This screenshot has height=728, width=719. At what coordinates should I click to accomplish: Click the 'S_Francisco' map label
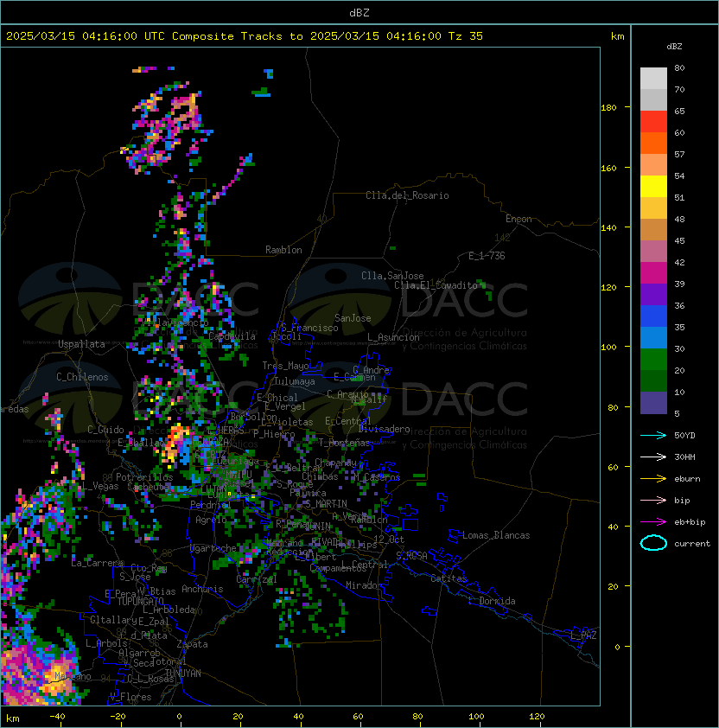pyautogui.click(x=309, y=328)
